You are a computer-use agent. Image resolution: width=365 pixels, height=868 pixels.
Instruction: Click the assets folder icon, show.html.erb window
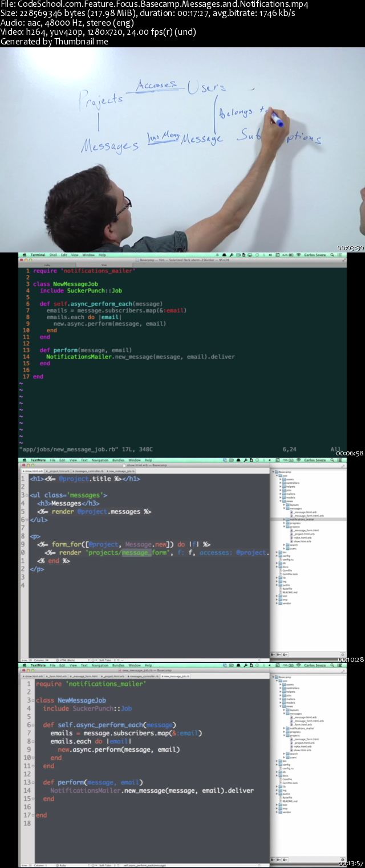pos(284,479)
